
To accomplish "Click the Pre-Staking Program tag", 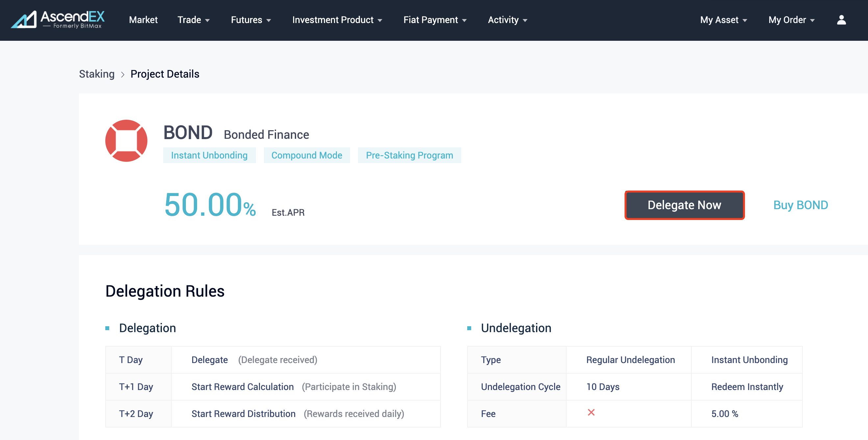I will [409, 155].
